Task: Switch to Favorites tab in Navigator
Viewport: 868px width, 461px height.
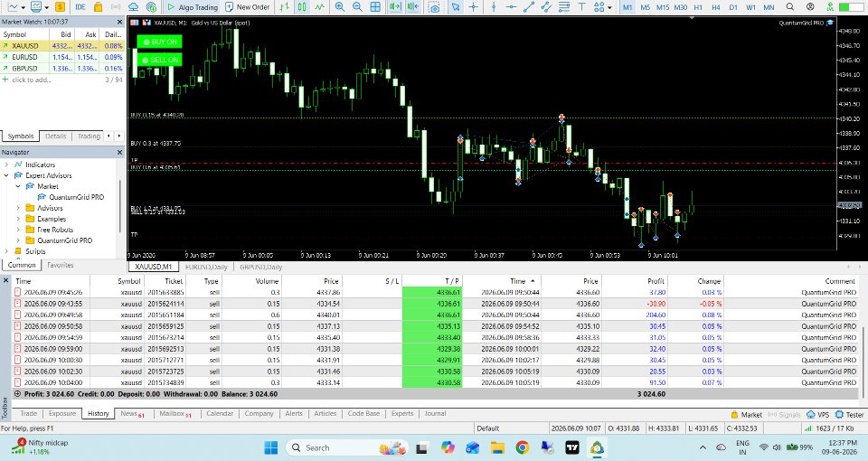Action: pyautogui.click(x=60, y=265)
